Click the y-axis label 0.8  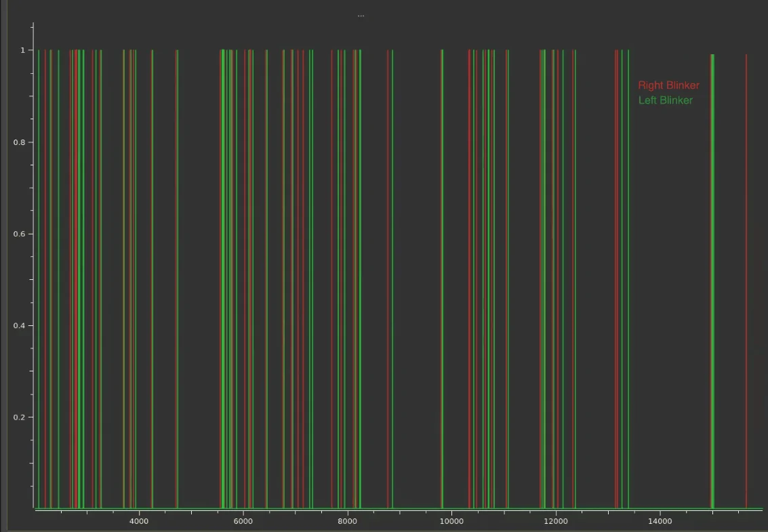(x=19, y=142)
